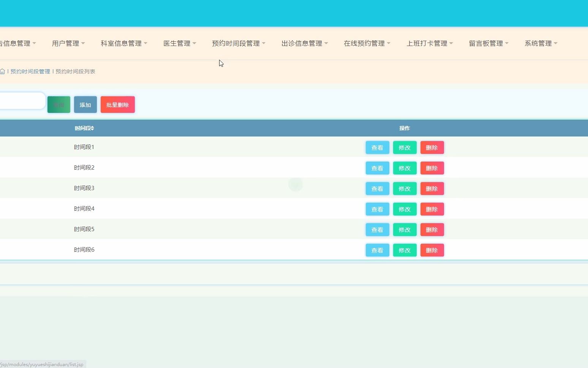Image resolution: width=588 pixels, height=368 pixels.
Task: Open the 在线预约管理 menu
Action: pos(367,43)
